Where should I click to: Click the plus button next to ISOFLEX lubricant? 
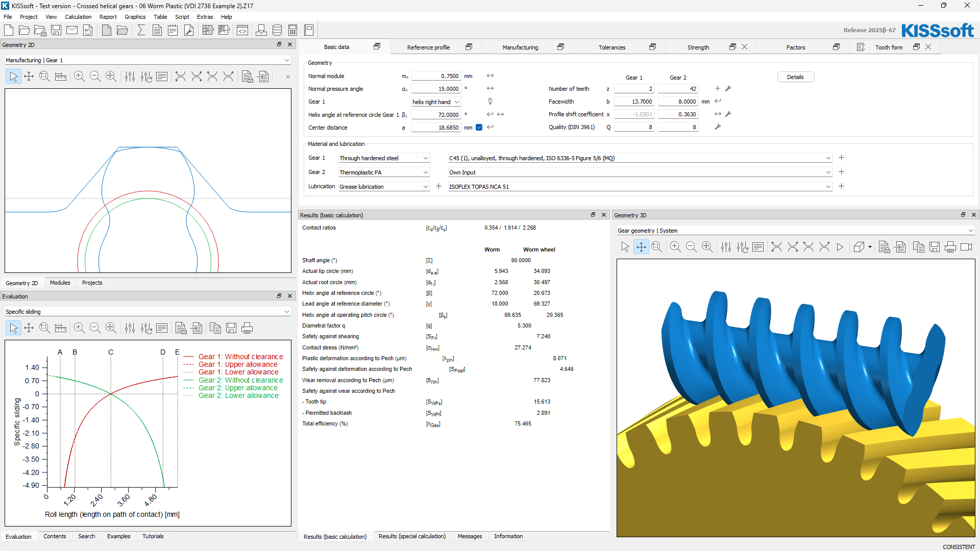point(841,186)
